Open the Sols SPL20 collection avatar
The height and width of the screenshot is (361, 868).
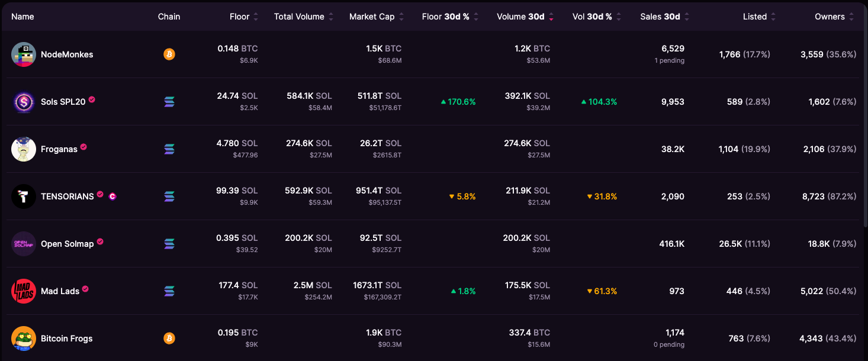tap(24, 102)
